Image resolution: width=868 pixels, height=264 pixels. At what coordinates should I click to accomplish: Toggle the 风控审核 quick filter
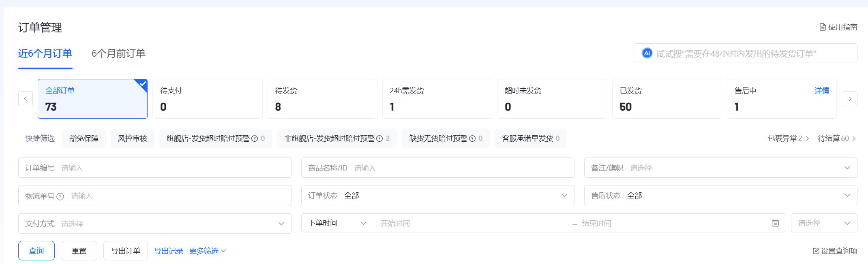(x=133, y=138)
